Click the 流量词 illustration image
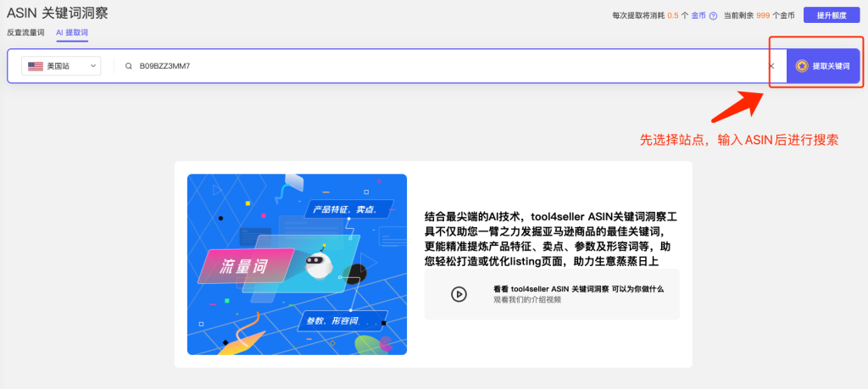The width and height of the screenshot is (868, 389). (297, 264)
